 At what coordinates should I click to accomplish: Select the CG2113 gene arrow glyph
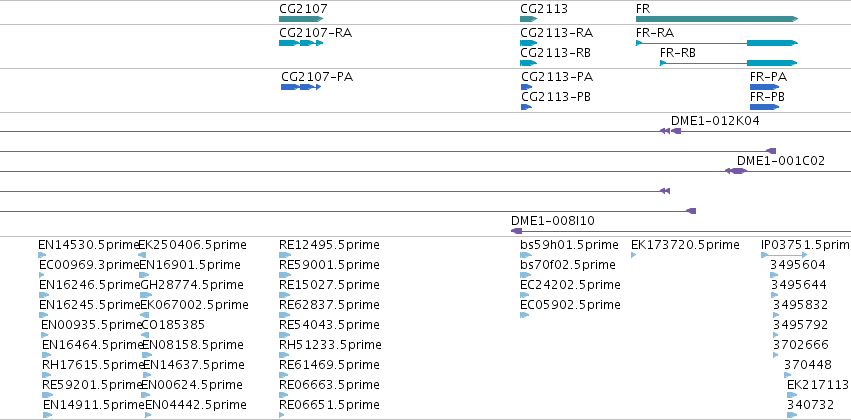pyautogui.click(x=529, y=19)
